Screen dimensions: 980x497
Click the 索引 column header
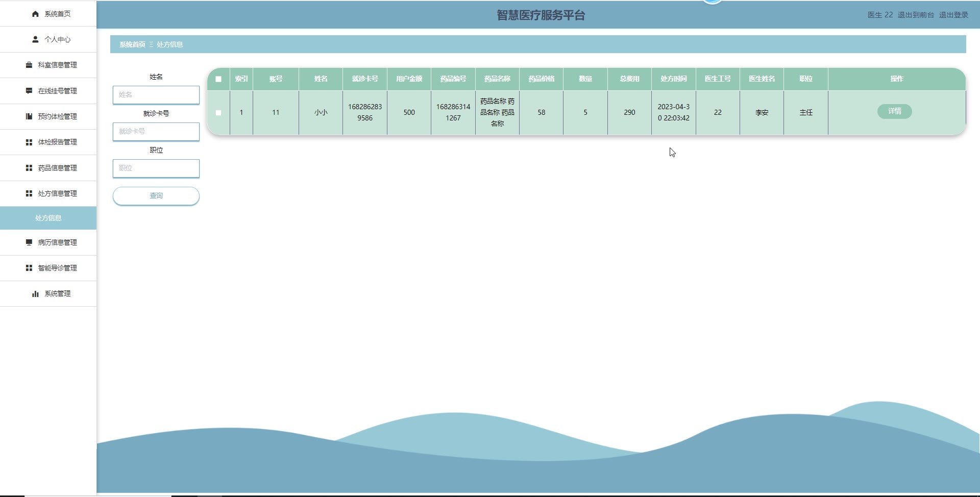pyautogui.click(x=241, y=79)
